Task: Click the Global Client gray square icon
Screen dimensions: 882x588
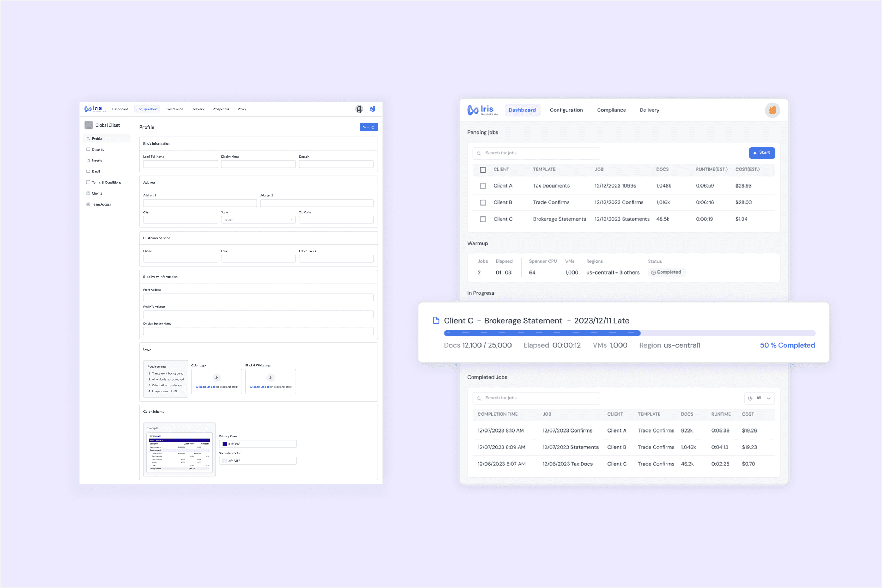Action: [x=88, y=125]
